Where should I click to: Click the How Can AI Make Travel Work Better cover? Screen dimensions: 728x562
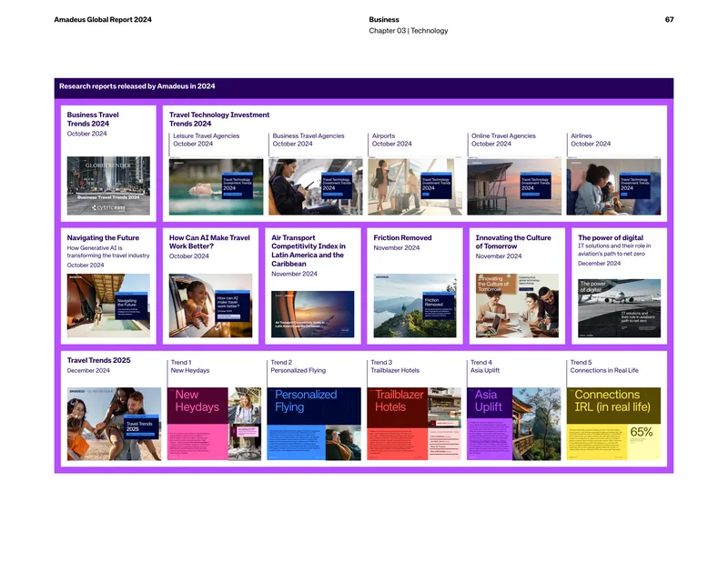[x=210, y=306]
